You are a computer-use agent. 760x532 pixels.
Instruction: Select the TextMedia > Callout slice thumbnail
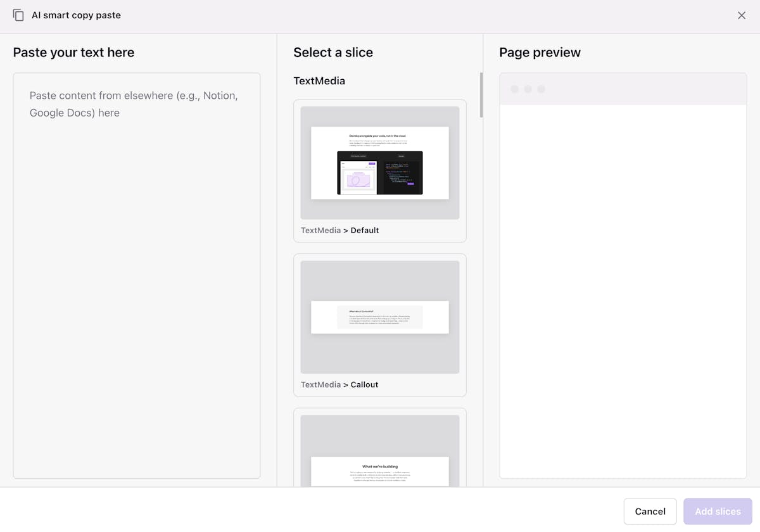[x=379, y=317]
